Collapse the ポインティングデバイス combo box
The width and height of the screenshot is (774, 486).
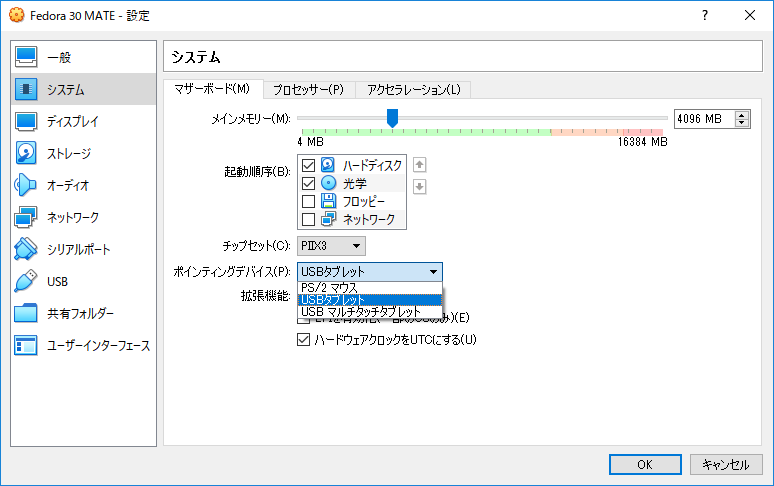pos(370,272)
